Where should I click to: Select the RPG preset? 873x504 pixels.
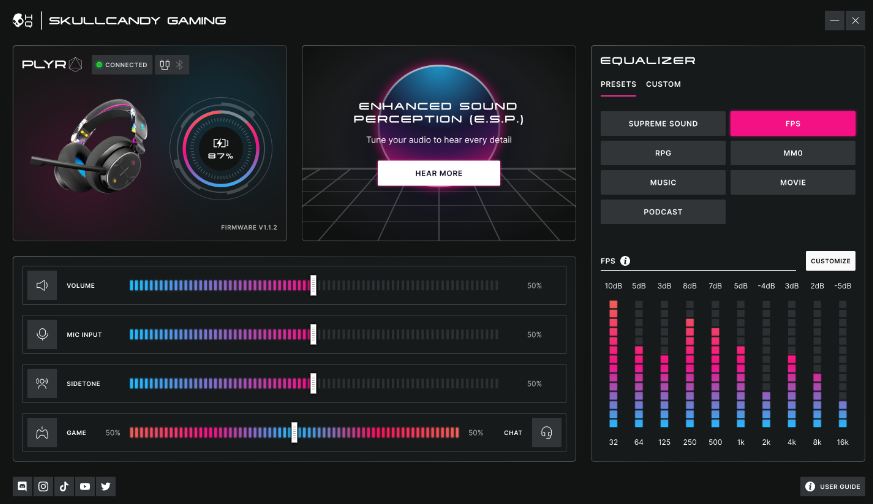[663, 153]
